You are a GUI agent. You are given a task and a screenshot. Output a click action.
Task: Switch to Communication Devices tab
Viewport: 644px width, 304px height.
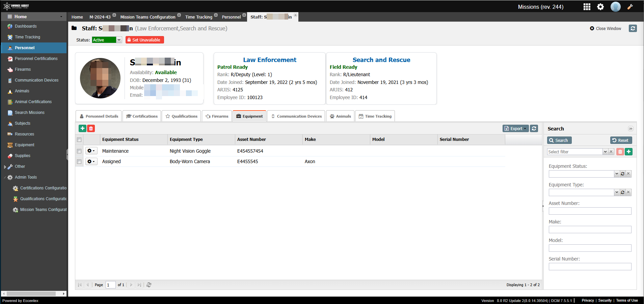(296, 116)
